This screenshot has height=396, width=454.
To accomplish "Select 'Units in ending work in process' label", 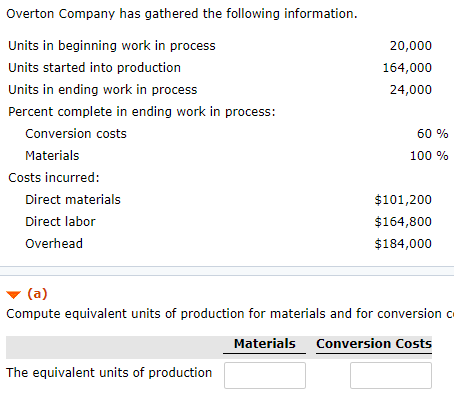I will pos(103,90).
